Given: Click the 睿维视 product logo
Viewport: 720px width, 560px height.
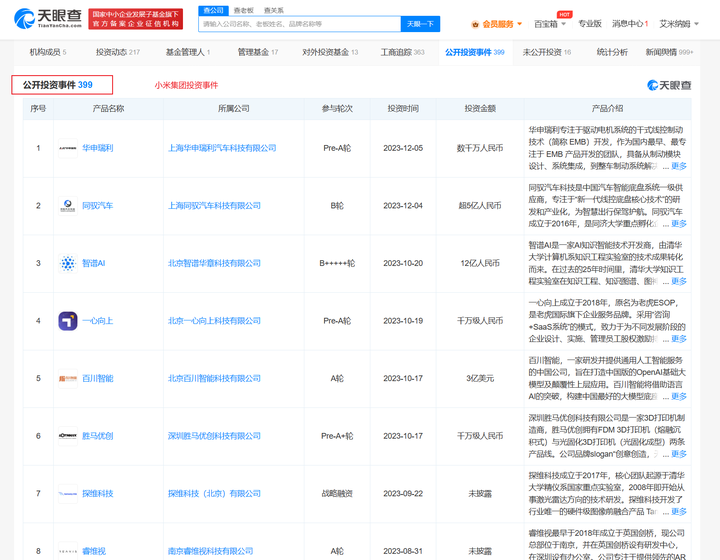Looking at the screenshot, I should point(68,551).
